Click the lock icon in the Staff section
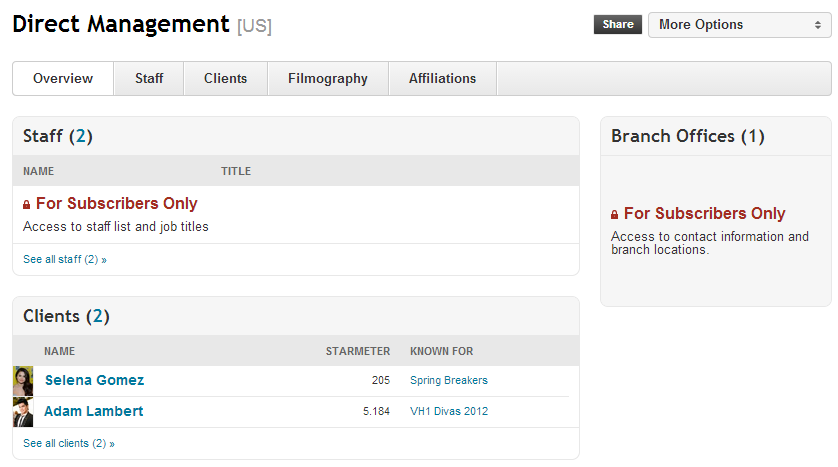The width and height of the screenshot is (838, 467). [26, 205]
